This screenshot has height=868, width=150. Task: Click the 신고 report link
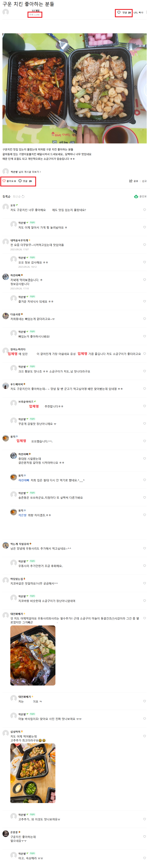144,181
